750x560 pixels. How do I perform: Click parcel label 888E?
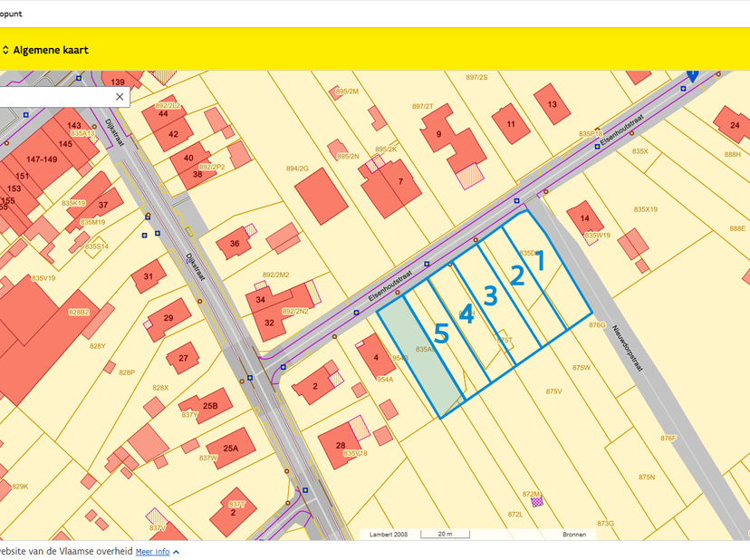(737, 228)
